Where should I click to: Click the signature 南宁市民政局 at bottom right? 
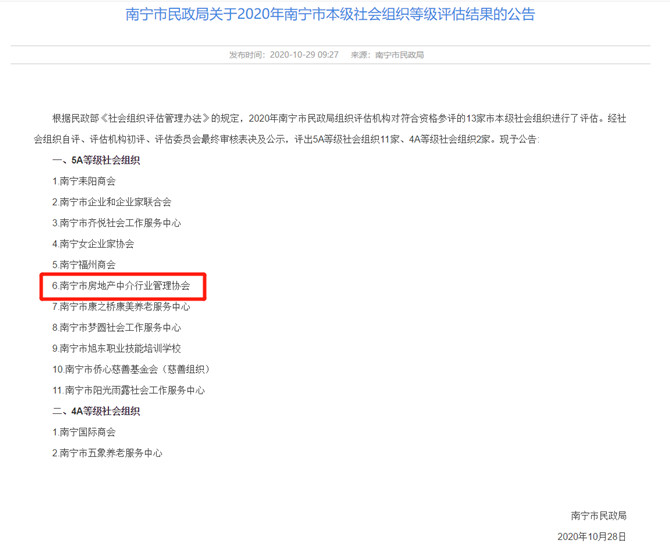pyautogui.click(x=599, y=516)
